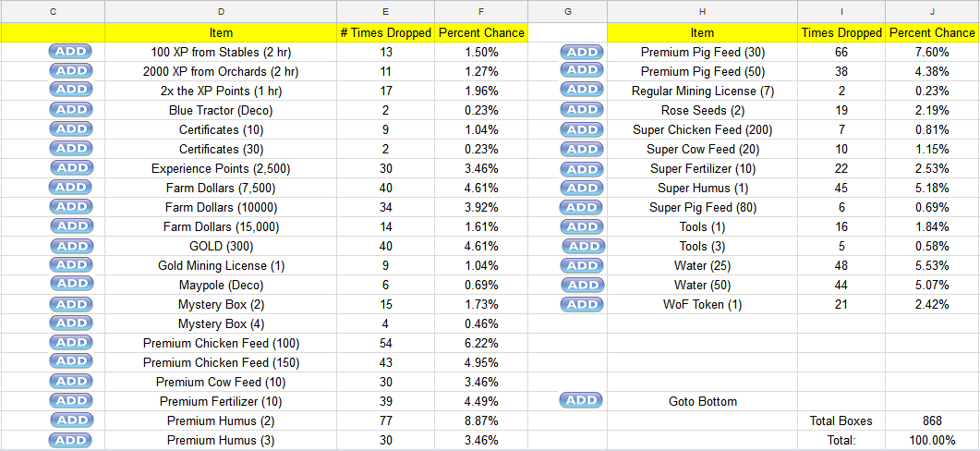Click ADD button for Maypole (Deco)
The image size is (980, 451).
(72, 284)
